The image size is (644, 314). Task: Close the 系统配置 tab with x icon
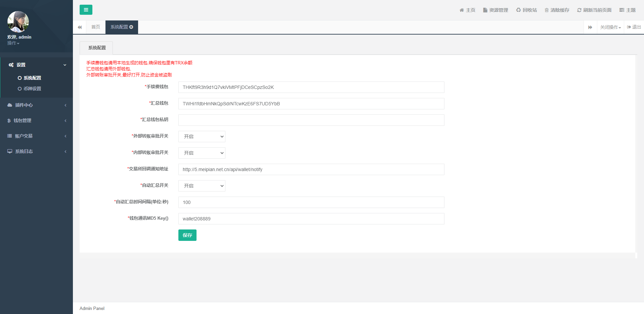point(131,27)
